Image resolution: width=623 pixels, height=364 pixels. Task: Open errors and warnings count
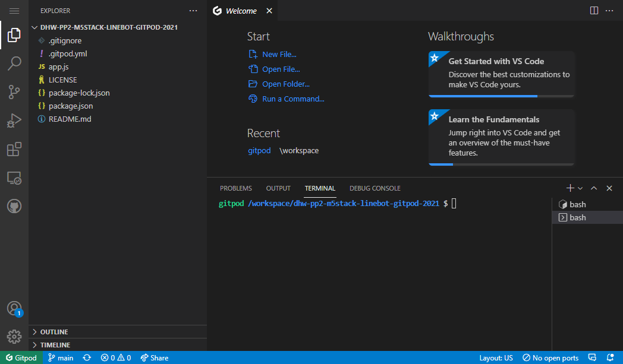click(115, 357)
